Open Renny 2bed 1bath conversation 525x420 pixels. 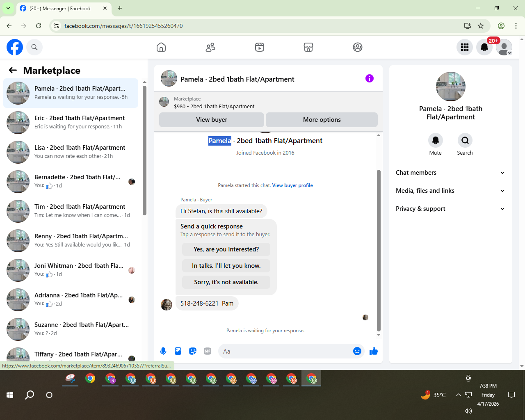(x=71, y=241)
